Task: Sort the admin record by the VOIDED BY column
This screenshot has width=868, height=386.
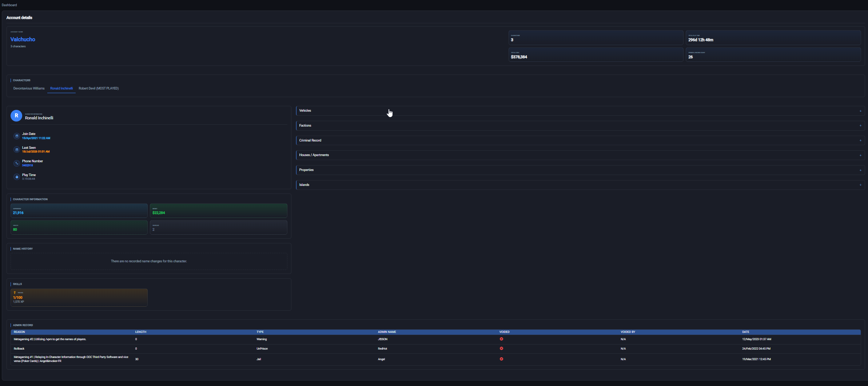Action: tap(628, 332)
